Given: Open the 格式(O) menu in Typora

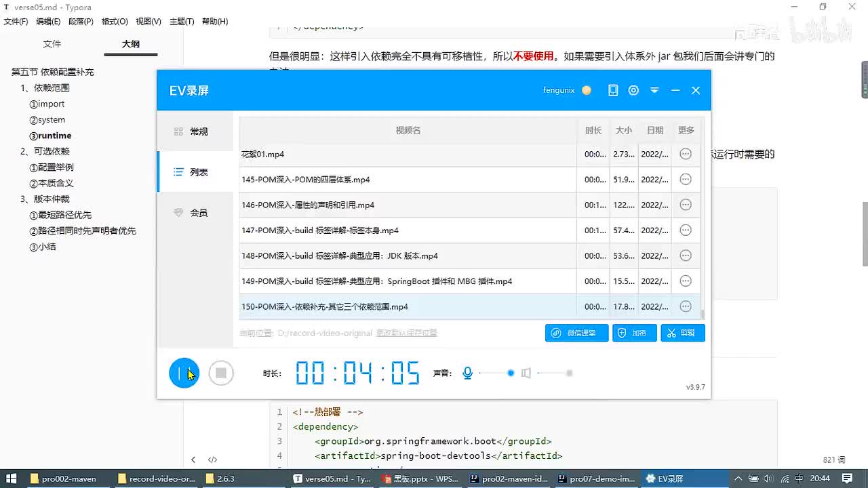Looking at the screenshot, I should (115, 22).
